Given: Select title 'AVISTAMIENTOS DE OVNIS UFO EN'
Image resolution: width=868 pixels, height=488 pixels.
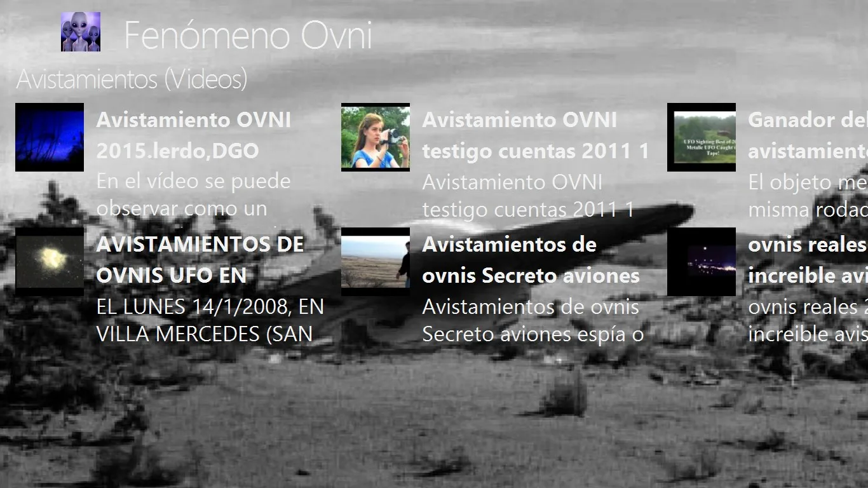Looking at the screenshot, I should 200,260.
